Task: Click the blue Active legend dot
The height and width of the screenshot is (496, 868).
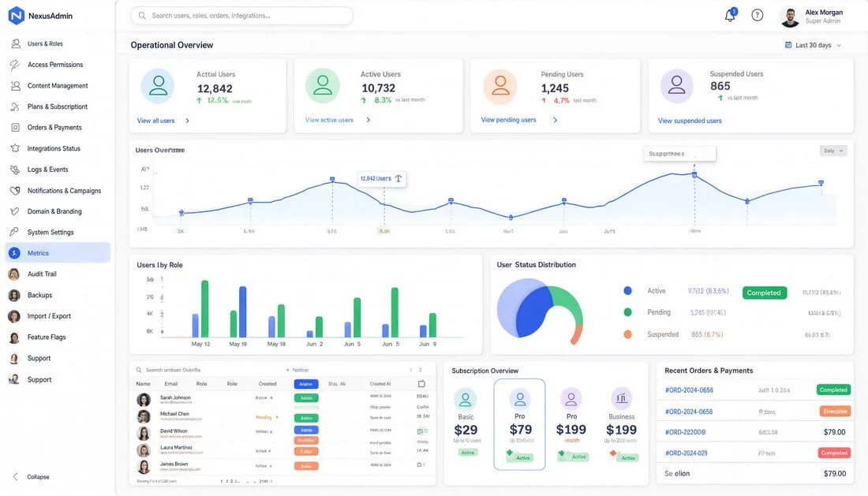Action: tap(627, 291)
